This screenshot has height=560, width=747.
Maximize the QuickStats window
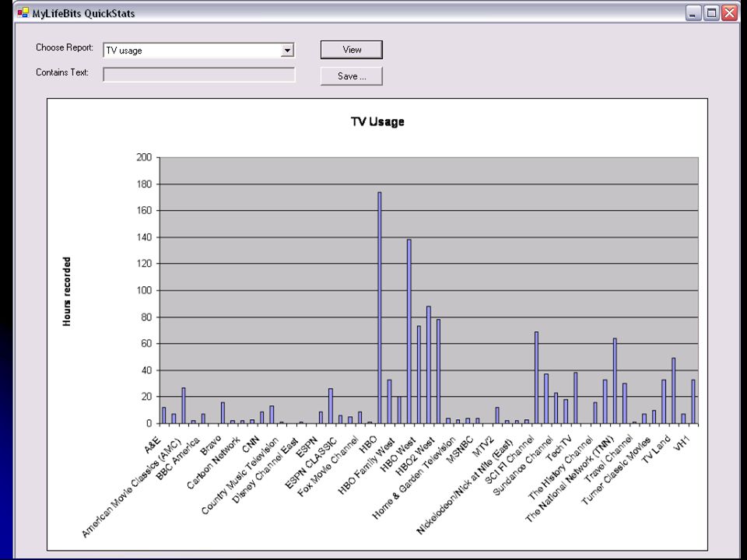pyautogui.click(x=711, y=13)
